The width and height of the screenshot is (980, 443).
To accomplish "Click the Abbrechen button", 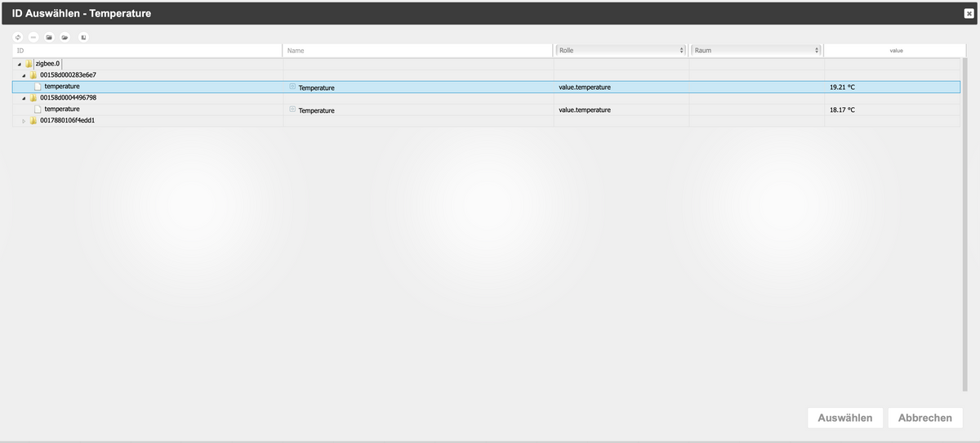I will [925, 418].
